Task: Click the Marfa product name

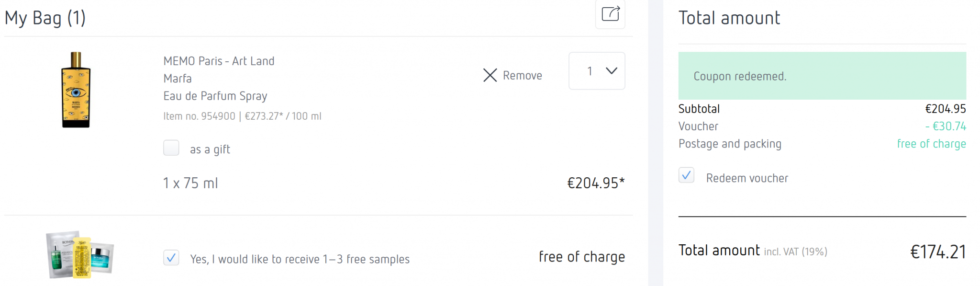Action: pyautogui.click(x=178, y=79)
